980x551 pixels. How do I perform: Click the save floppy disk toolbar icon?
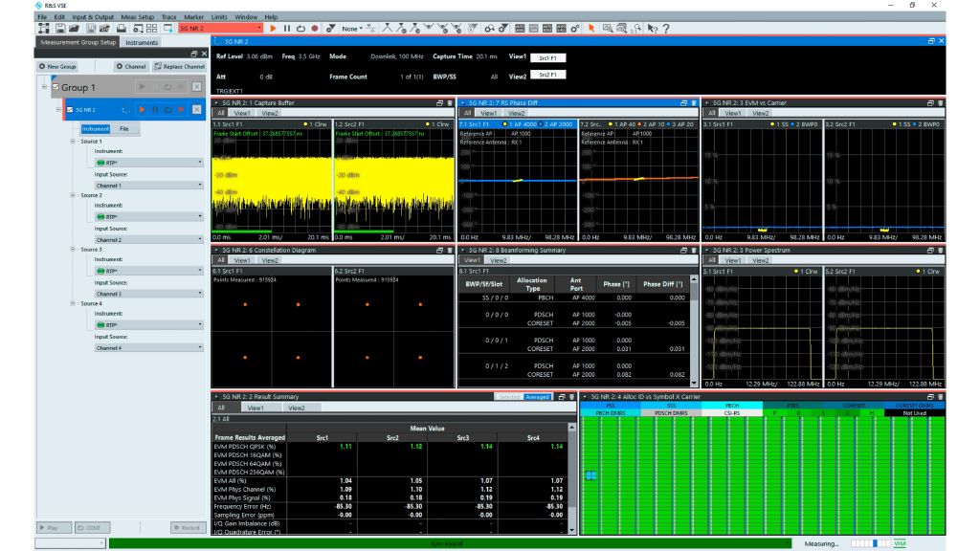click(60, 28)
